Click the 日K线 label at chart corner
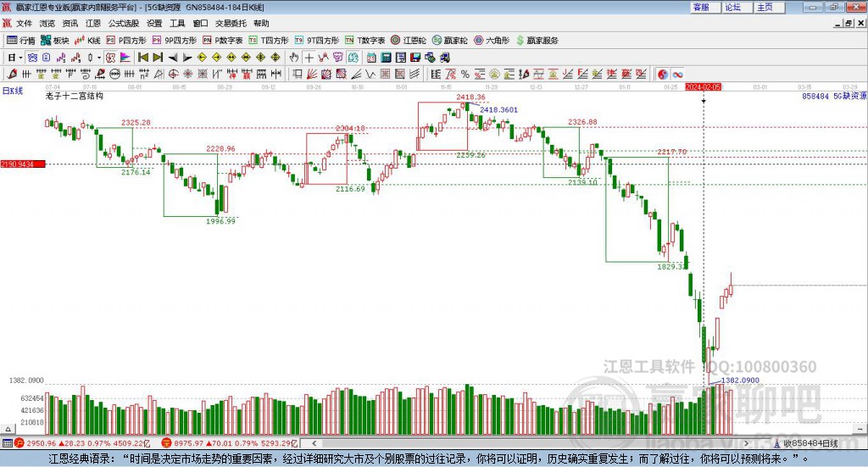Screen dimensions: 868x467 coord(12,91)
